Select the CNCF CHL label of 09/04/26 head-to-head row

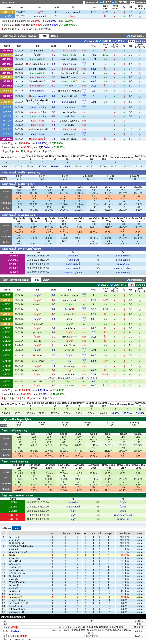point(7,12)
